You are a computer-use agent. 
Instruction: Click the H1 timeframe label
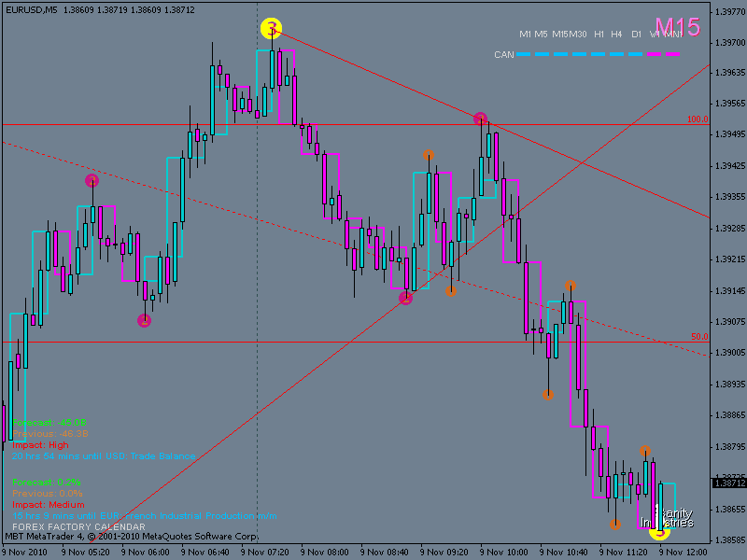pyautogui.click(x=599, y=35)
